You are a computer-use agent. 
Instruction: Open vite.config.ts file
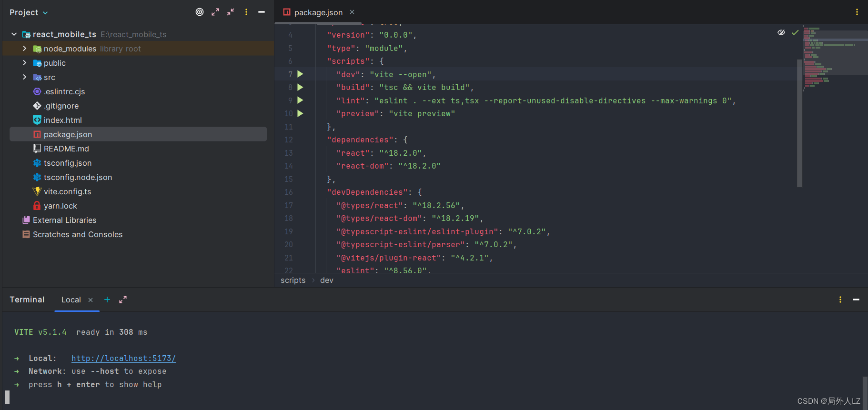coord(67,191)
